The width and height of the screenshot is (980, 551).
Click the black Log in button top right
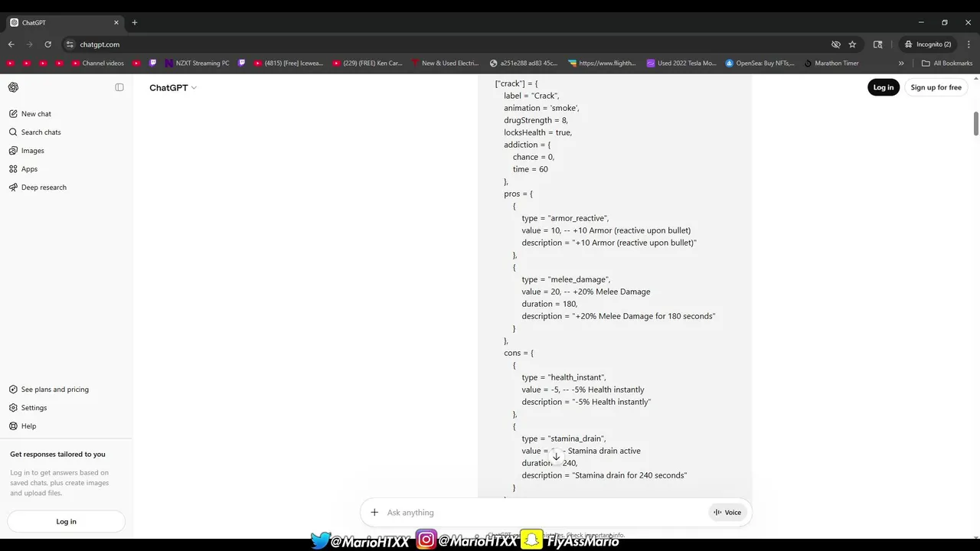[884, 87]
